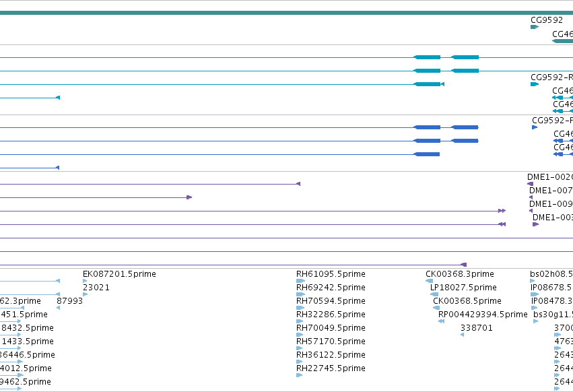Screen dimensions: 573x392
Task: Select the 87993 feature label
Action: coord(70,301)
